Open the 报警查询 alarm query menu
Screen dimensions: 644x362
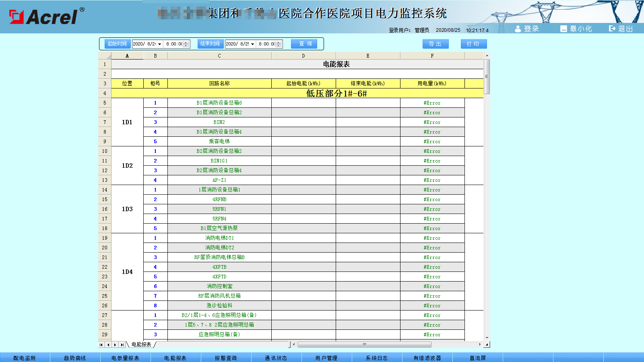226,358
